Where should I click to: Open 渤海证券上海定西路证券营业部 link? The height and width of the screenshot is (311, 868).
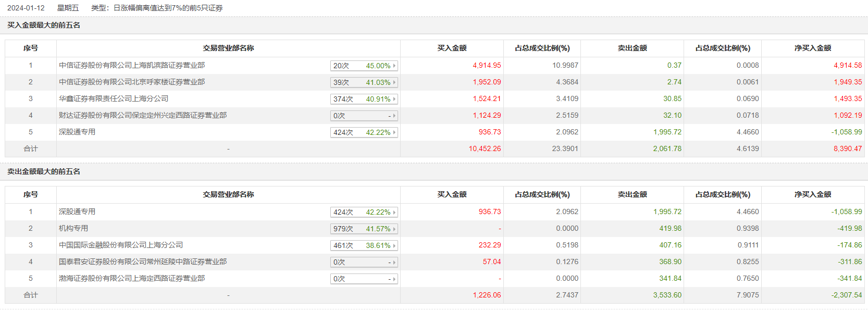click(132, 278)
